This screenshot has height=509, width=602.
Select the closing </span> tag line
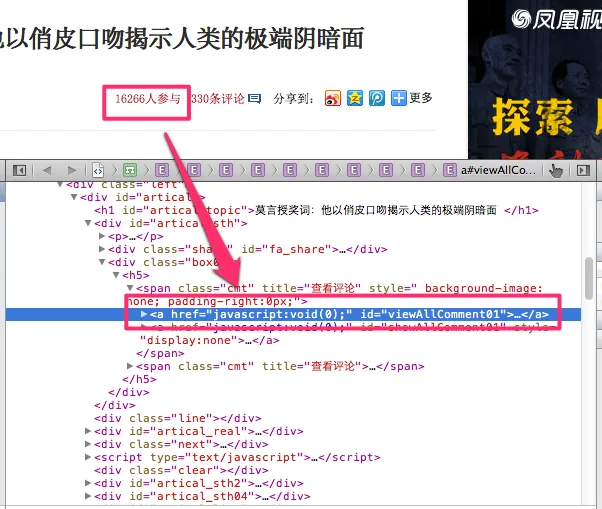coord(160,353)
